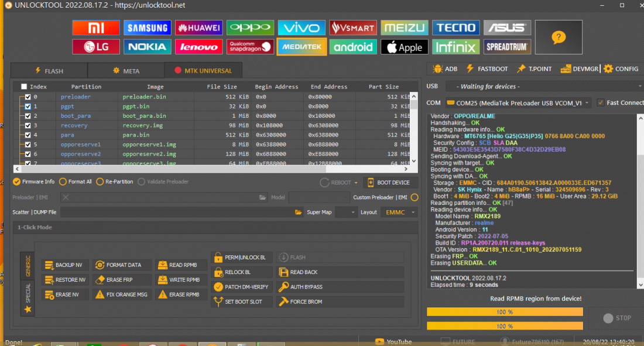This screenshot has height=346, width=644.
Task: Uncheck the boot_para partition checkbox
Action: [28, 116]
